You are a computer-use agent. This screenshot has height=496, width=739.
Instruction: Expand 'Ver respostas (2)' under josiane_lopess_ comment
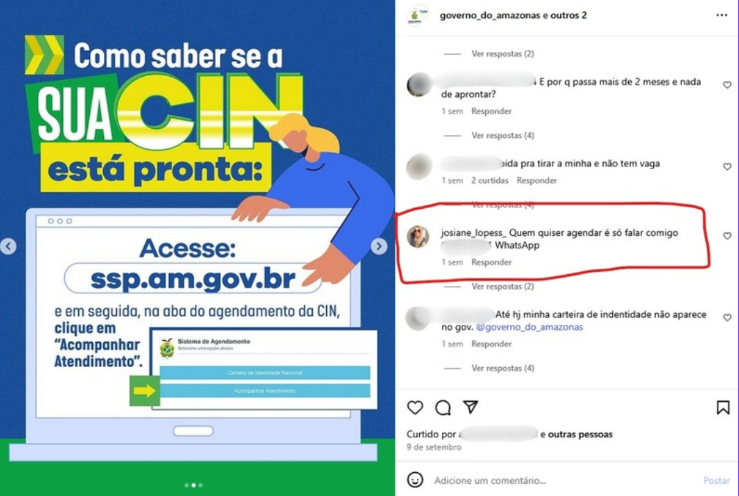pyautogui.click(x=502, y=286)
